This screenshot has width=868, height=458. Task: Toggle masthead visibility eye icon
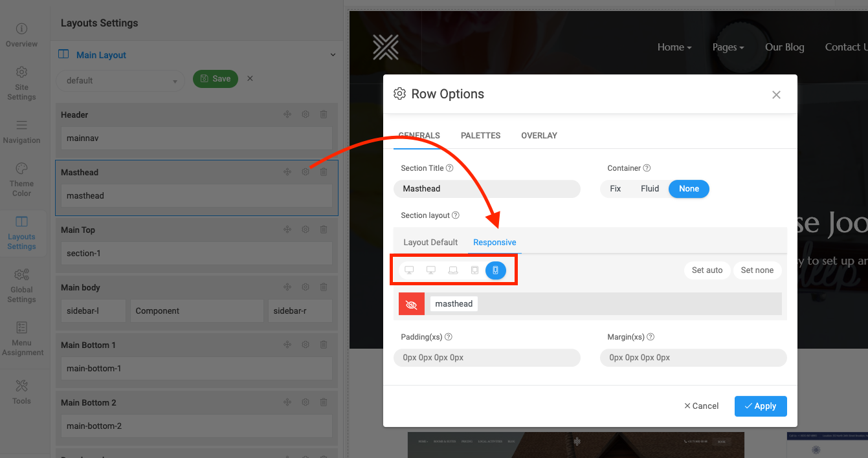(x=412, y=304)
